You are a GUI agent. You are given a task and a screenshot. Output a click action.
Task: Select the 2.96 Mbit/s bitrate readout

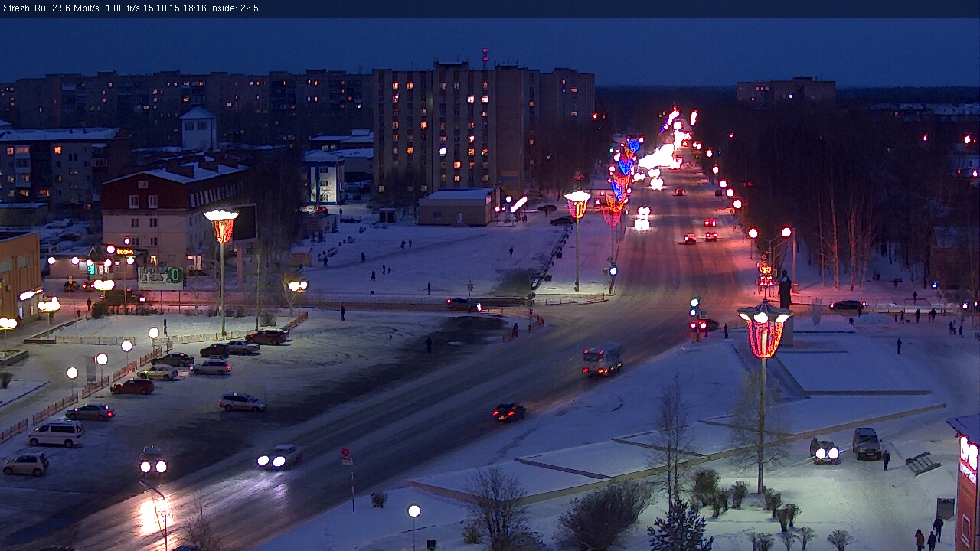point(76,8)
